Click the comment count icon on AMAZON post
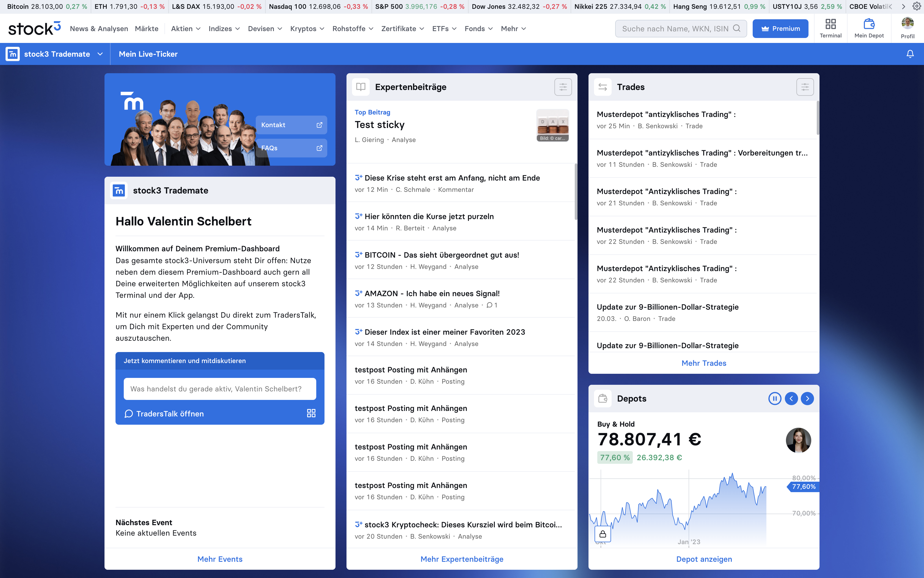Viewport: 924px width, 578px height. 490,305
